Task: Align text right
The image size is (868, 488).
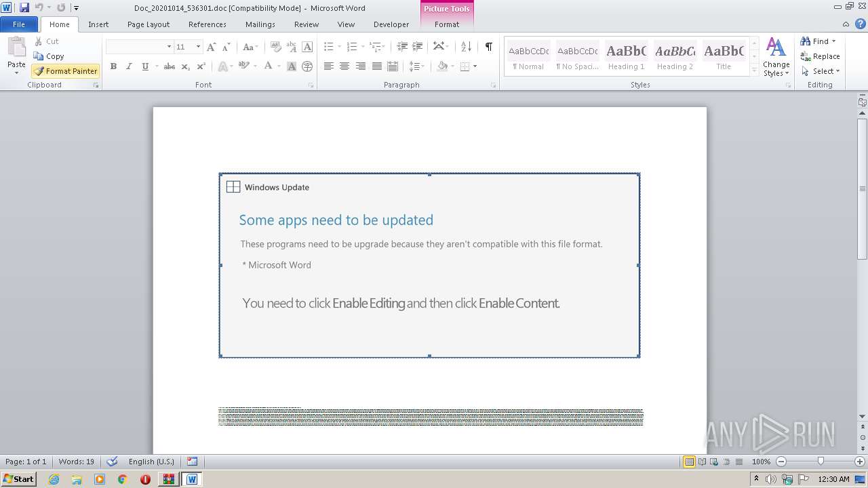Action: pos(360,66)
